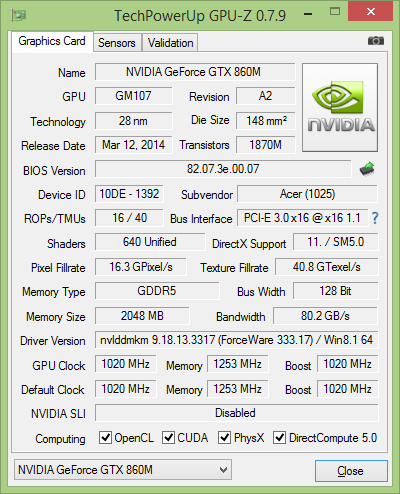Click the Die Size field 148 mm²
The image size is (400, 494).
click(266, 121)
